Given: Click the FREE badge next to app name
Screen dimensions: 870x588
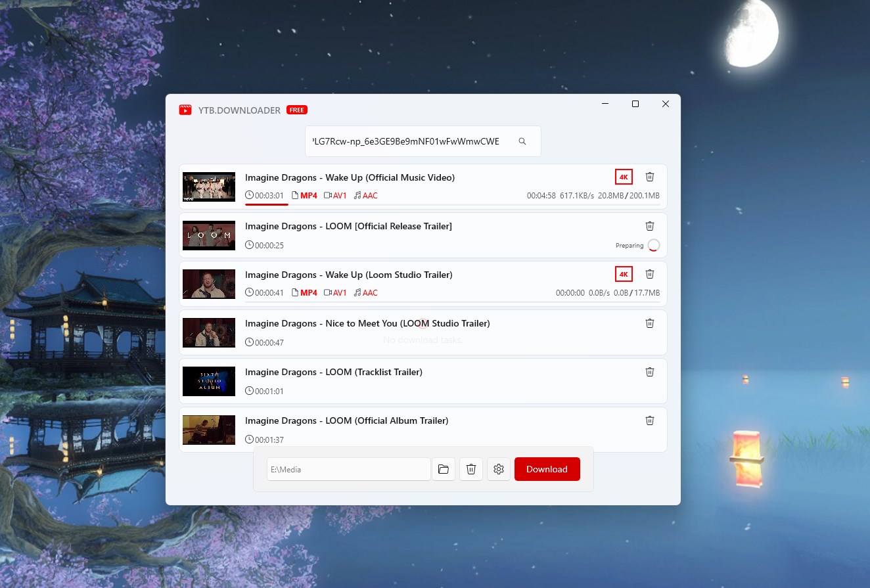Looking at the screenshot, I should click(x=297, y=110).
